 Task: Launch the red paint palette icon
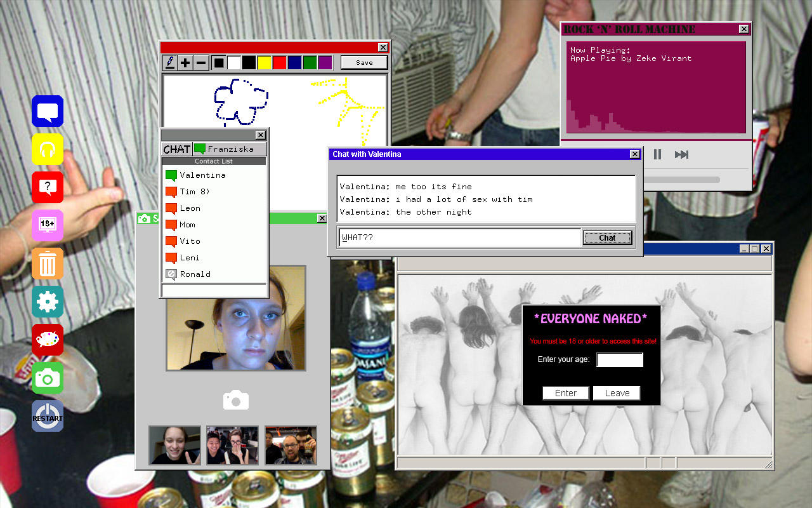point(48,340)
